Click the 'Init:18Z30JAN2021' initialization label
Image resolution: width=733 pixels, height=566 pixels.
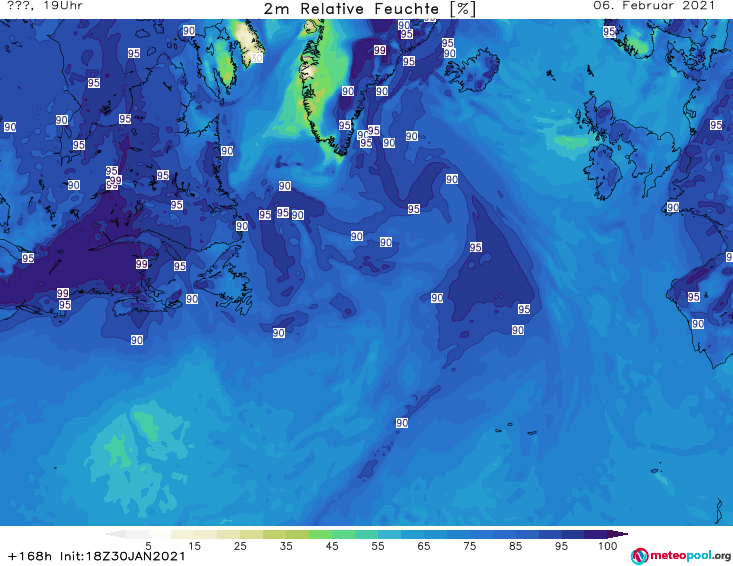tap(122, 556)
